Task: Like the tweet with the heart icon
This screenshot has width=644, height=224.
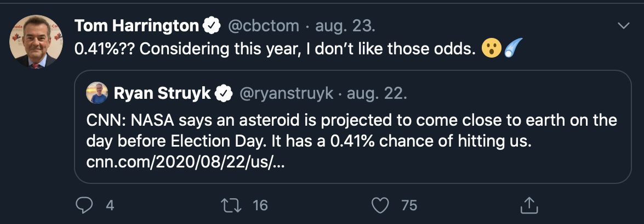Action: [379, 205]
